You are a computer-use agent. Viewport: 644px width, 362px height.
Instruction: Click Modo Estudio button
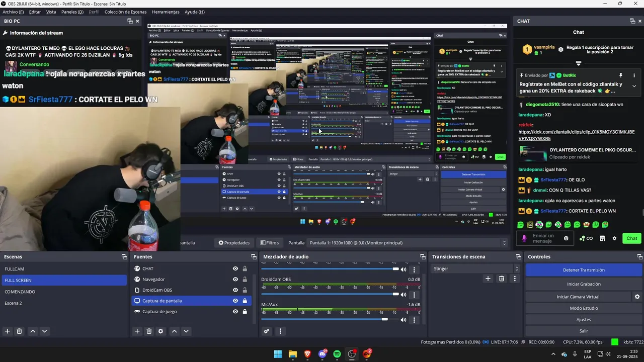coord(584,308)
